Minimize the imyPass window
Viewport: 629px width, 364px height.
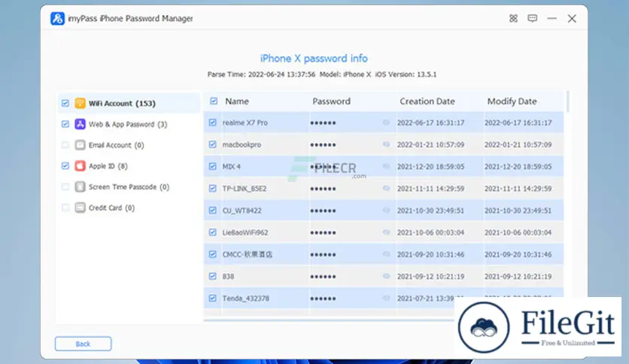coord(552,19)
